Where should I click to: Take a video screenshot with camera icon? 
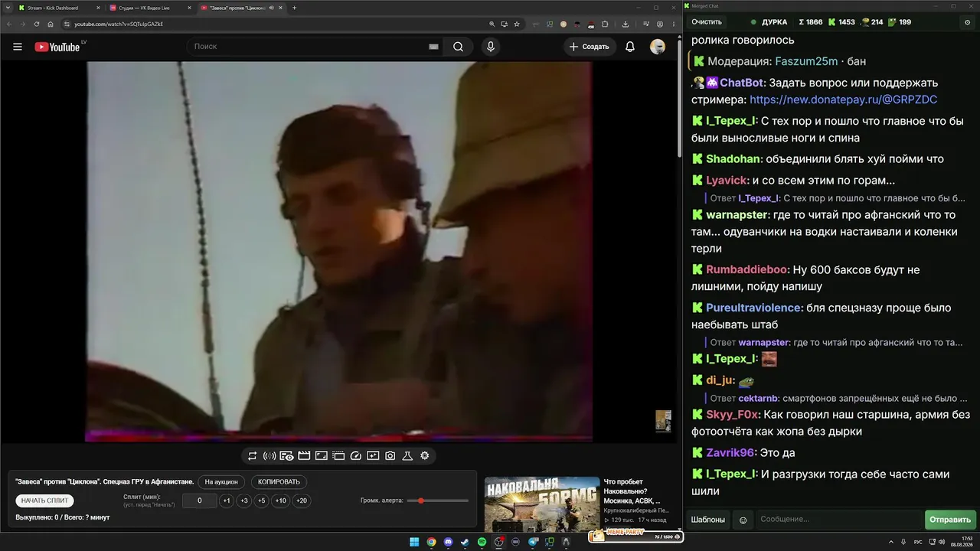click(390, 456)
